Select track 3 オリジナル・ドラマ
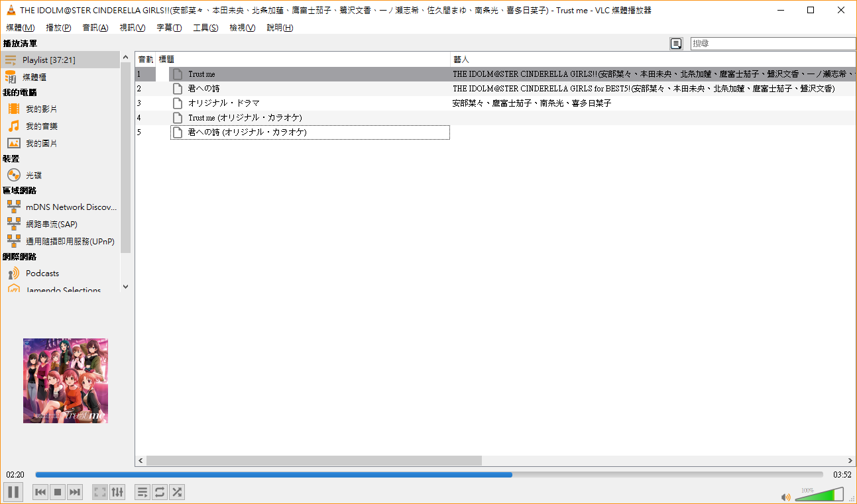857x504 pixels. click(496, 103)
